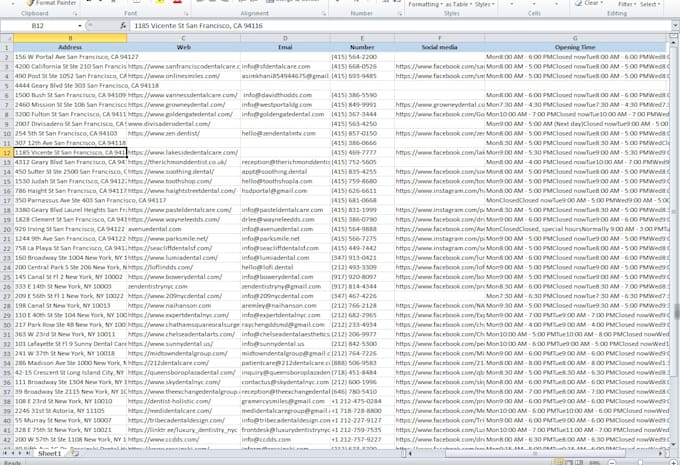Screen dimensions: 680x465
Task: Switch to Normal view in status bar
Action: [x=560, y=462]
